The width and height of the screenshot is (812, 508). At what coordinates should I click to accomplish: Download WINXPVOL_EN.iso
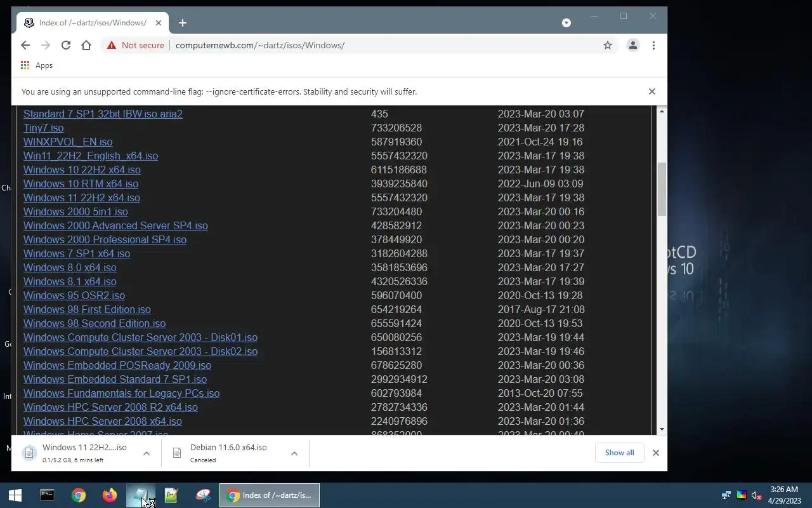(x=68, y=142)
